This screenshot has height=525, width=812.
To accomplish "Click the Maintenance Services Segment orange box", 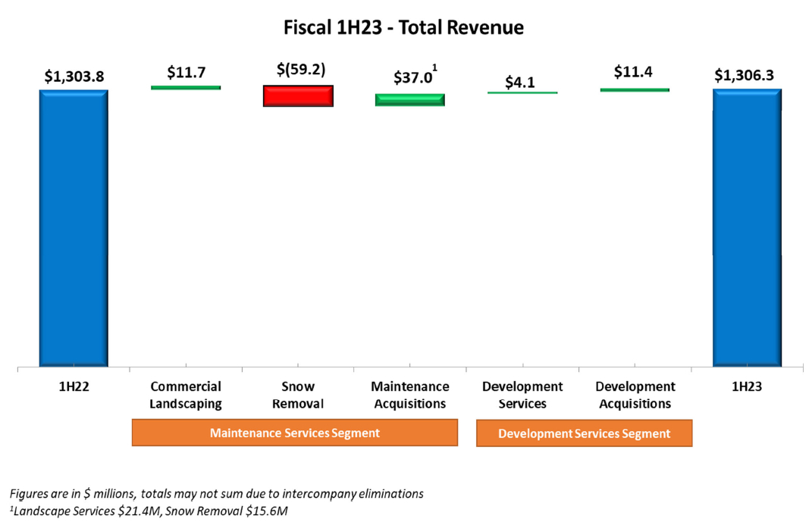I will click(x=294, y=433).
